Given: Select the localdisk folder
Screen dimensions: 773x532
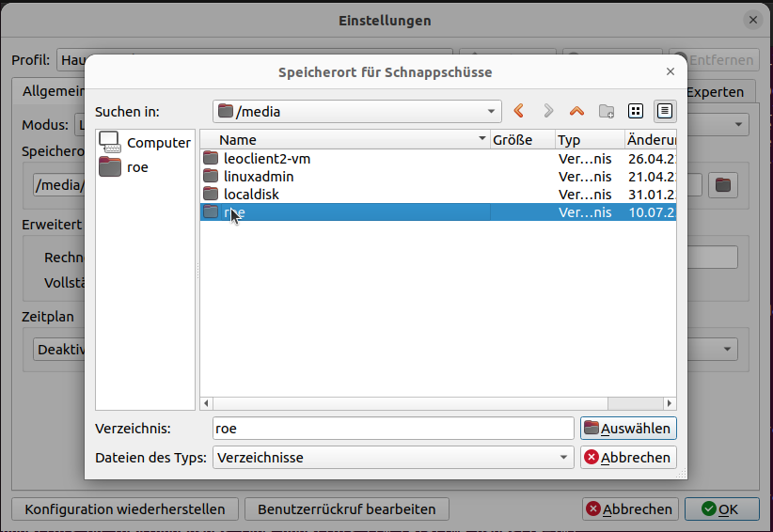Looking at the screenshot, I should 250,195.
